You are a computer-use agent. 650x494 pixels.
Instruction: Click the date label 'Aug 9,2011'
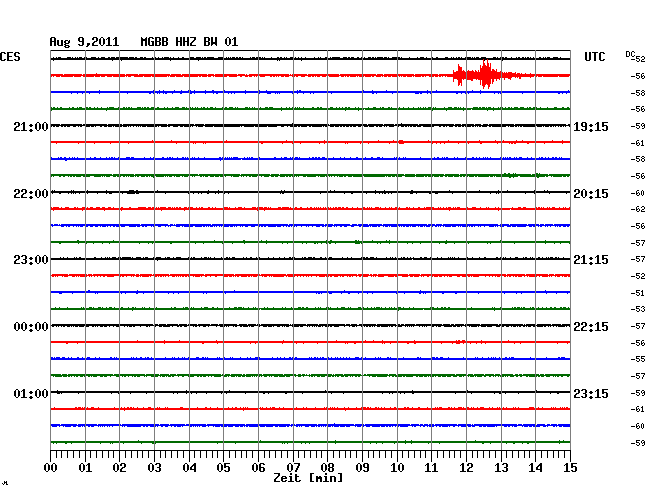[84, 42]
